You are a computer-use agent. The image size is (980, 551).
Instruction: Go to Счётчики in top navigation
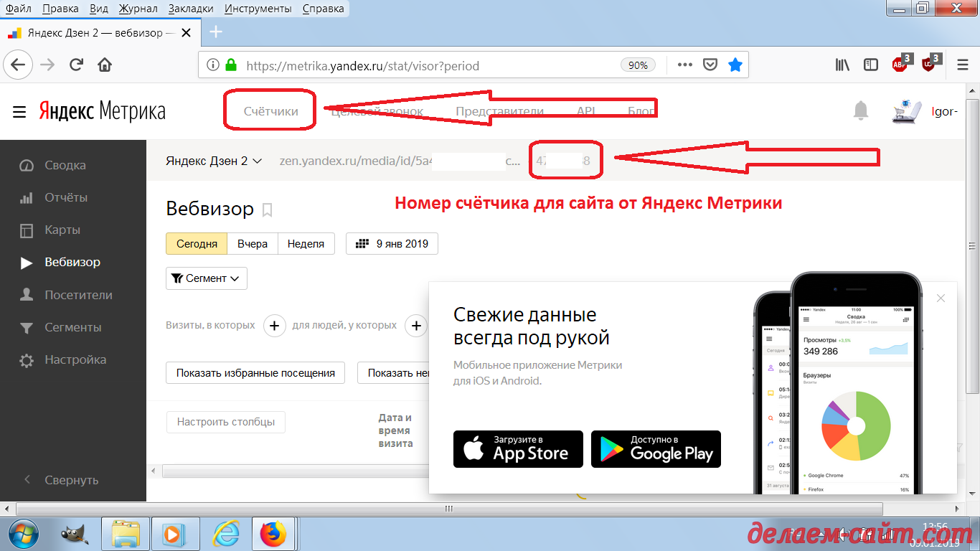click(270, 111)
